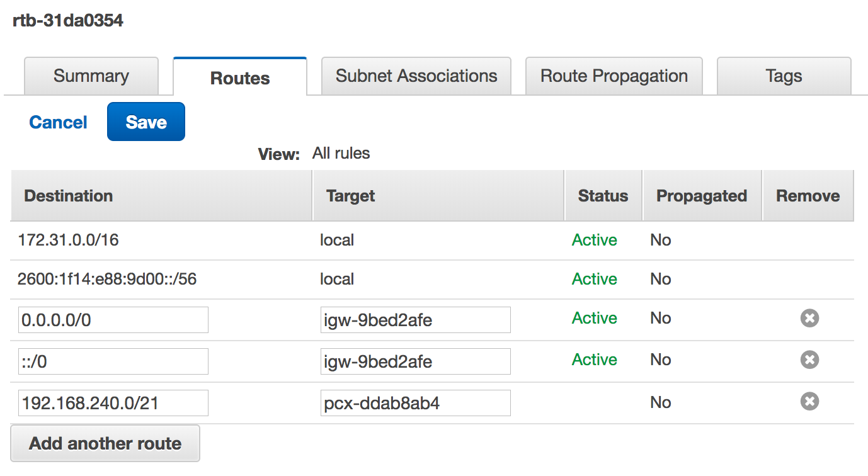This screenshot has height=476, width=868.
Task: Go to the Tags tab
Action: (784, 76)
